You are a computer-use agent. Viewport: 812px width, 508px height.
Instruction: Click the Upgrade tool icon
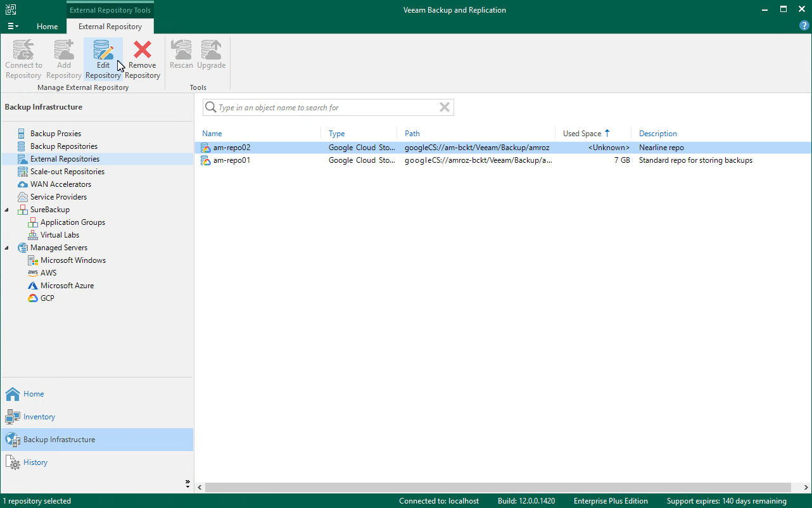(211, 49)
